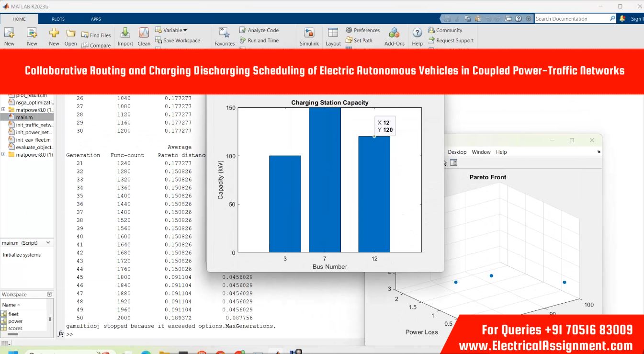Viewport: 644px width, 354px height.
Task: Click the Import Data icon
Action: point(125,33)
